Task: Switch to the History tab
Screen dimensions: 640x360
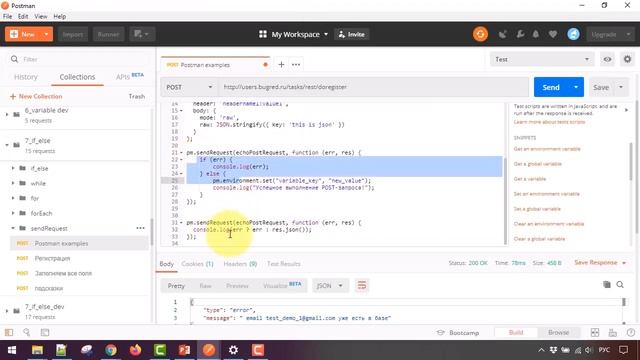Action: (26, 77)
